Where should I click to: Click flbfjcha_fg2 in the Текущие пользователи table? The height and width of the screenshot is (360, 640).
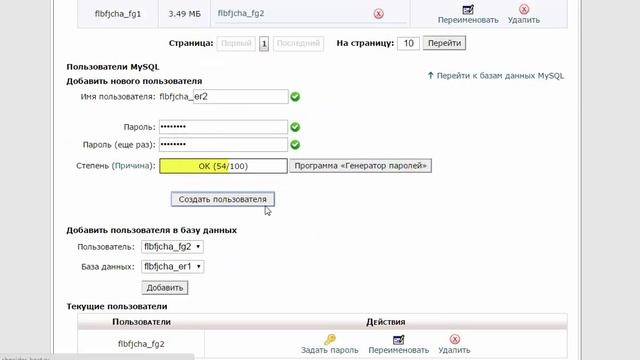pyautogui.click(x=141, y=344)
